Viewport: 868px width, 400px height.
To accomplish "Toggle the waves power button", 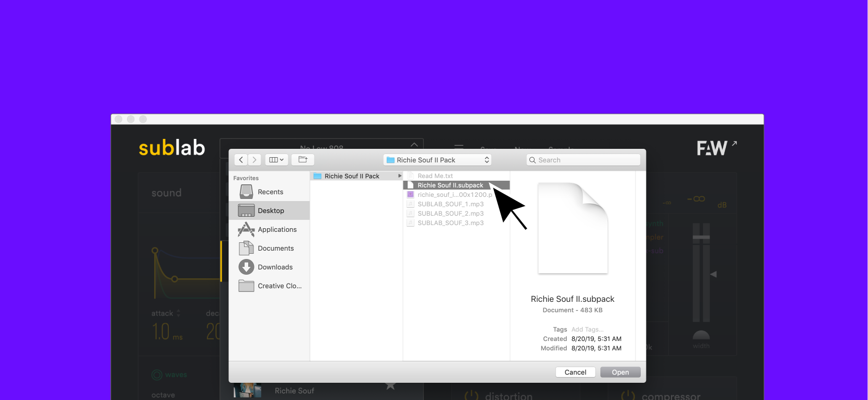I will [157, 375].
